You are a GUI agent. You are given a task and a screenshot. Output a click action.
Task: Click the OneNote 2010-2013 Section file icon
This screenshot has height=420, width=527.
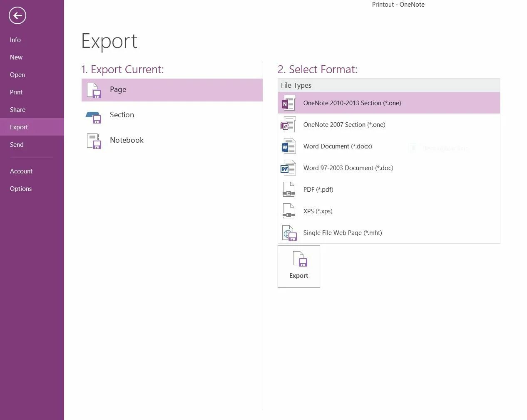click(x=288, y=103)
